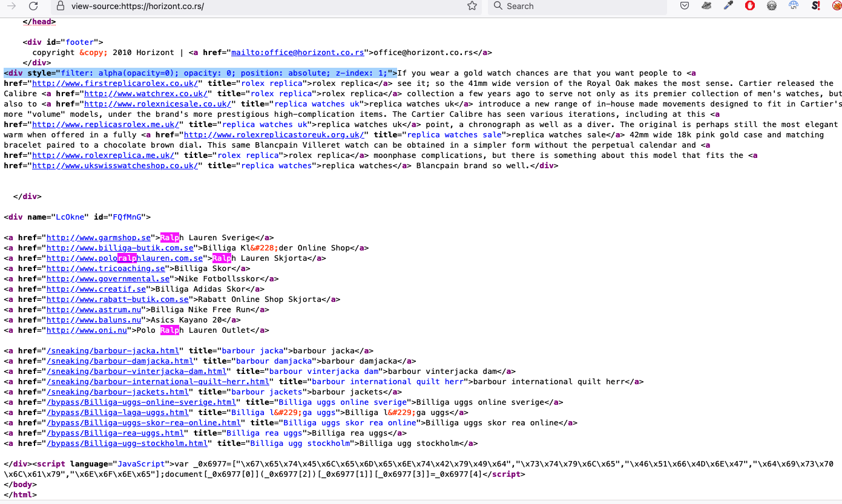Open the mailto:office@horizont.co.rs link

coord(298,53)
